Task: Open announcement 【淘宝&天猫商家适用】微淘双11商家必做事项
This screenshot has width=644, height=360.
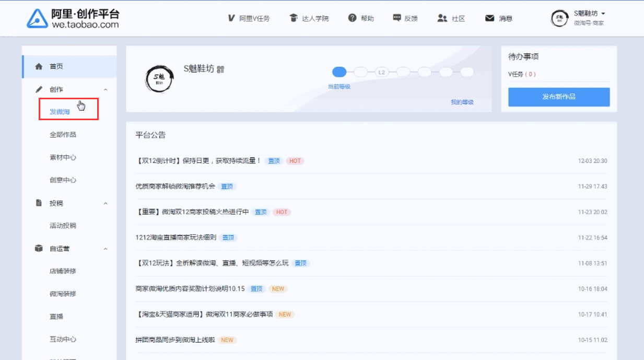Action: pyautogui.click(x=204, y=315)
